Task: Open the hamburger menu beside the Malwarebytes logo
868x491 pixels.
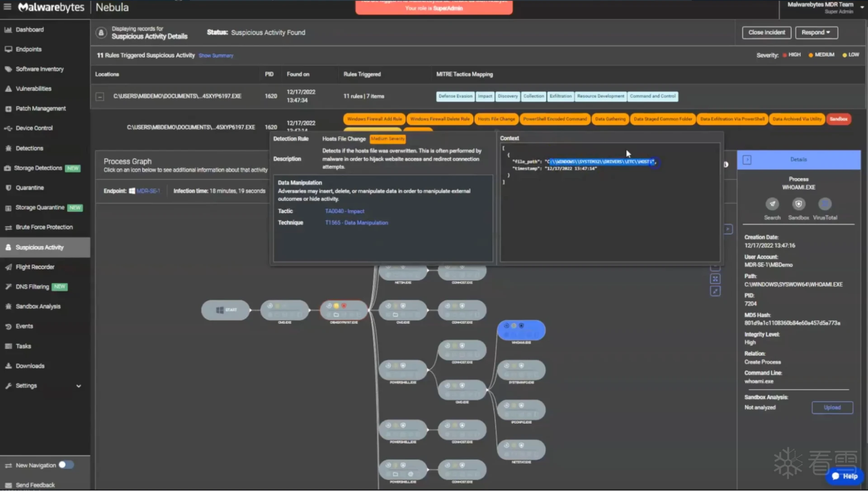Action: coord(7,7)
